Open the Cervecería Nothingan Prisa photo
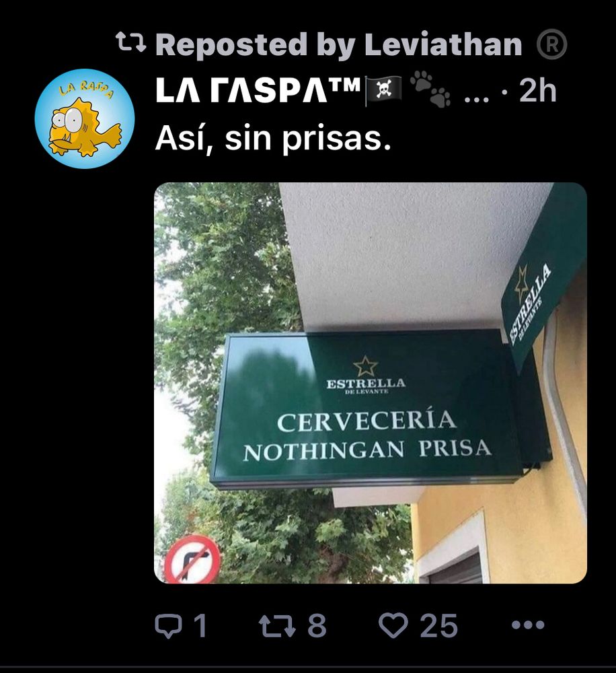Image resolution: width=616 pixels, height=673 pixels. [x=370, y=383]
